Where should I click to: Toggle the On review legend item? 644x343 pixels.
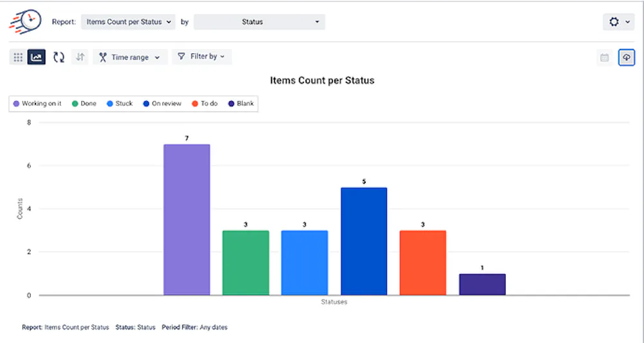[x=162, y=103]
